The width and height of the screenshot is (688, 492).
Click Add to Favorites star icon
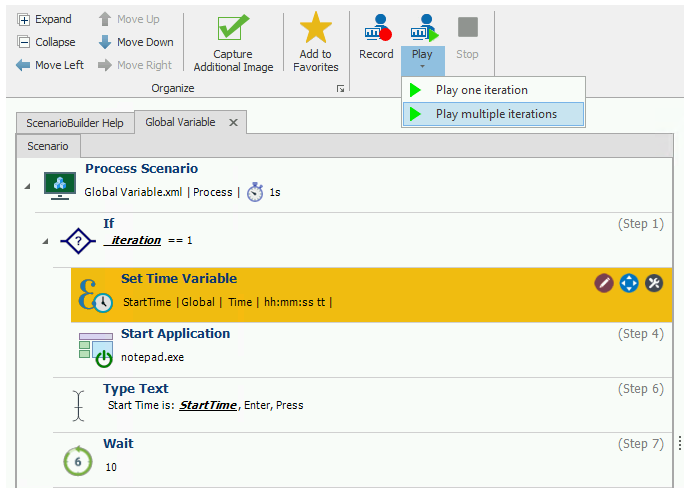315,27
